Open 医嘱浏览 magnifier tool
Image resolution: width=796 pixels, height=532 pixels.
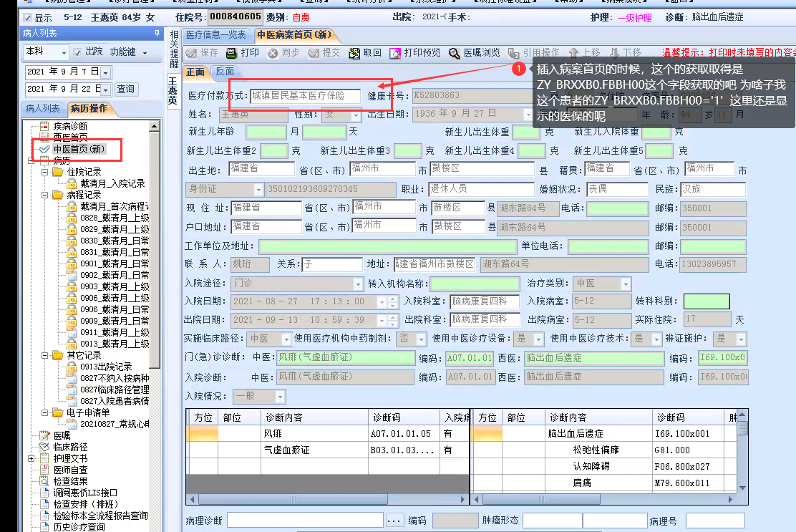click(474, 53)
